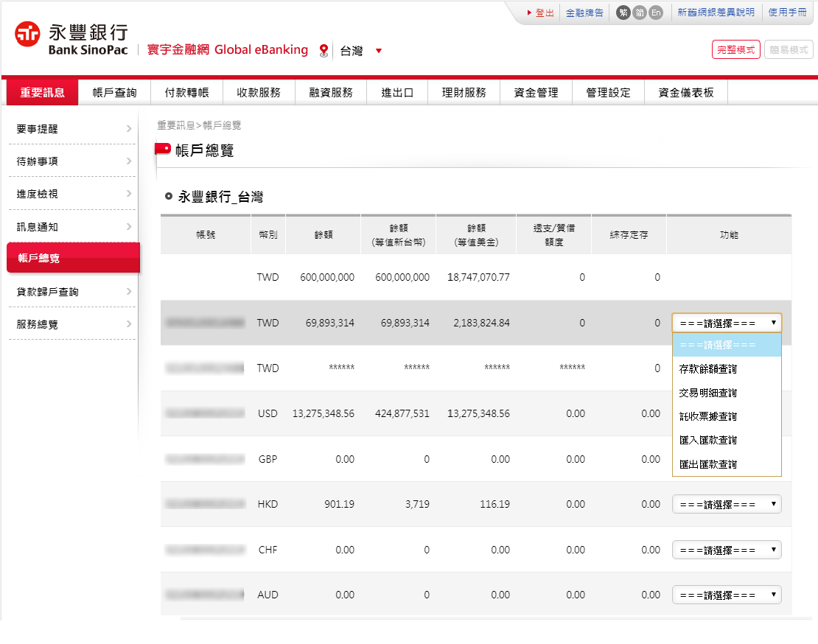818x644 pixels.
Task: Click the 600,000,000 balance in 餘額 column
Action: 327,277
